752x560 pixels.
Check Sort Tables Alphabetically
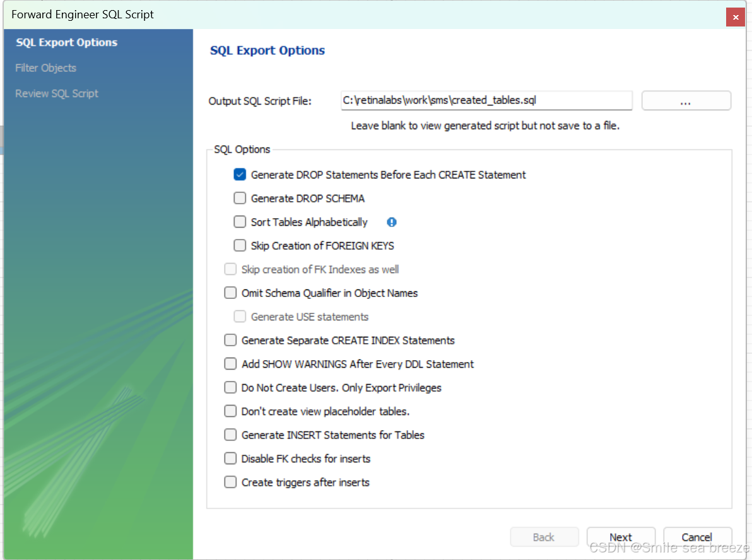tap(240, 222)
